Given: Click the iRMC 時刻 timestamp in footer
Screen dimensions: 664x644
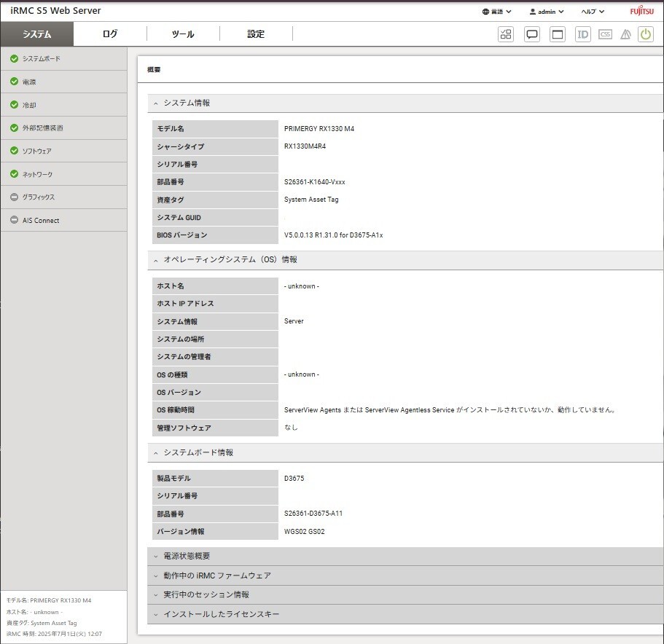Looking at the screenshot, I should (x=54, y=634).
